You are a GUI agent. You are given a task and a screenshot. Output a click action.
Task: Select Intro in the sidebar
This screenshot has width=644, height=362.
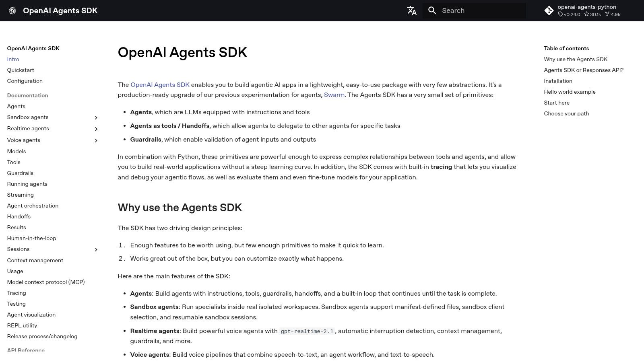click(13, 59)
